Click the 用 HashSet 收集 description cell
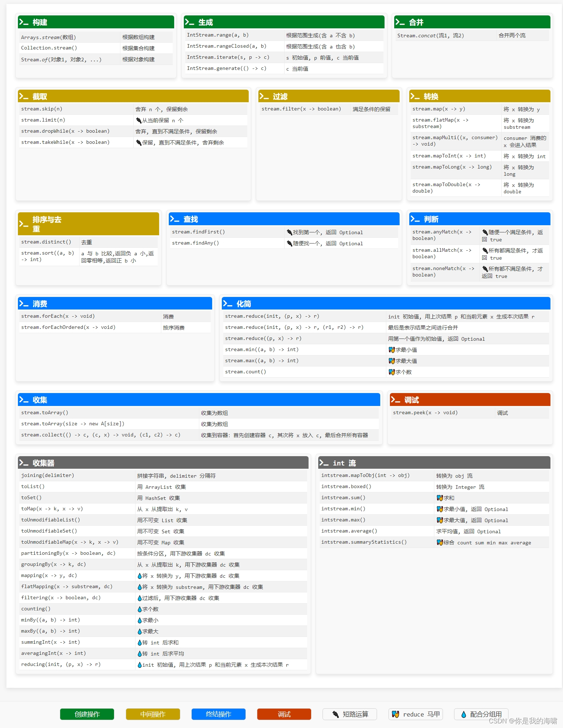This screenshot has width=563, height=728. [x=221, y=498]
